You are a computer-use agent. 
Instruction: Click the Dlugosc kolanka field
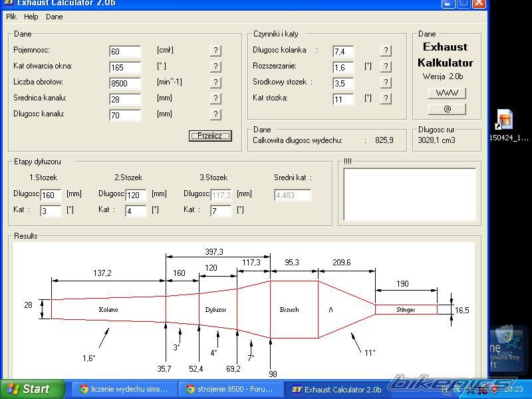pyautogui.click(x=343, y=51)
